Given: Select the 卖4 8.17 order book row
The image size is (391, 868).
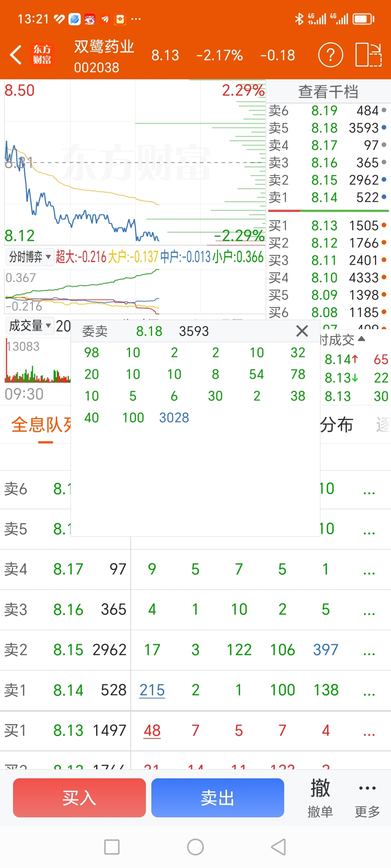Looking at the screenshot, I should pos(328,145).
